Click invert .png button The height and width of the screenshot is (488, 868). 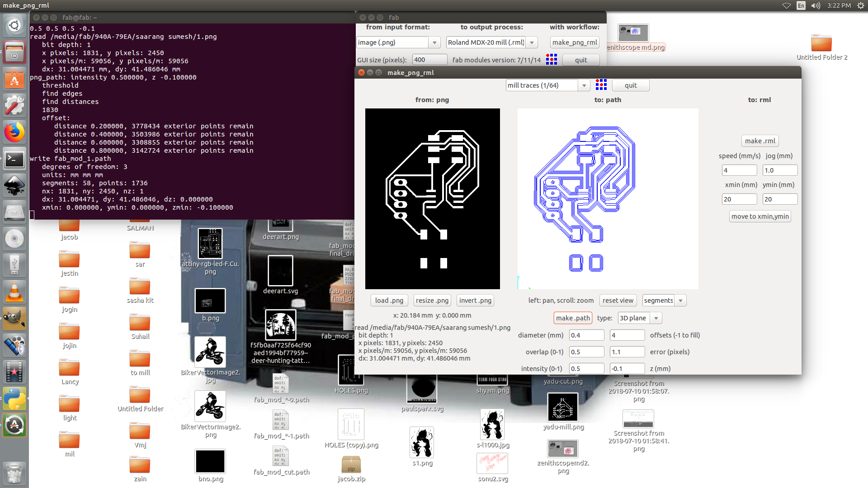pos(475,300)
